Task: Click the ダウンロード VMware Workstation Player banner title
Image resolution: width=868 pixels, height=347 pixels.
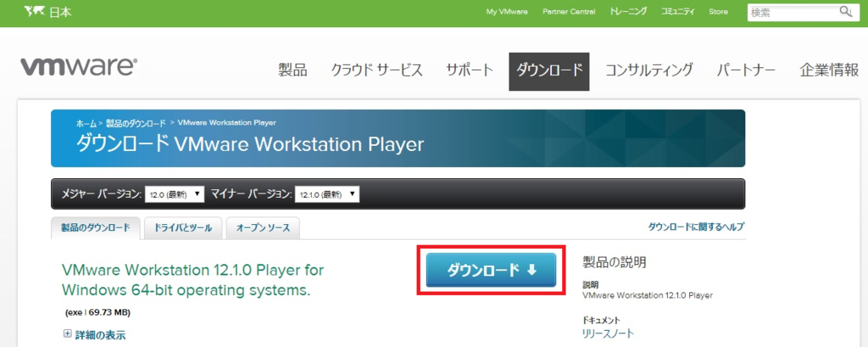Action: (x=250, y=144)
